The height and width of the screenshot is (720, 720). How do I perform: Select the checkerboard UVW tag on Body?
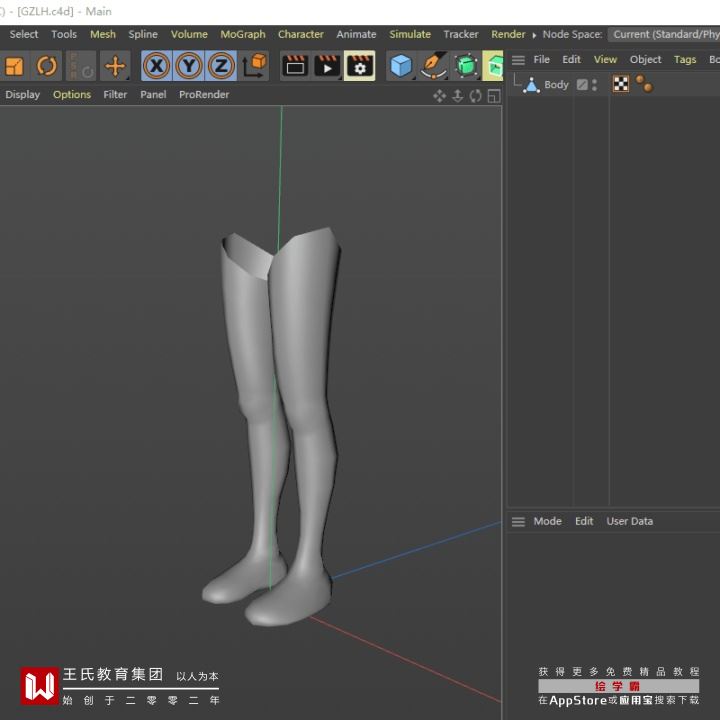tap(621, 84)
